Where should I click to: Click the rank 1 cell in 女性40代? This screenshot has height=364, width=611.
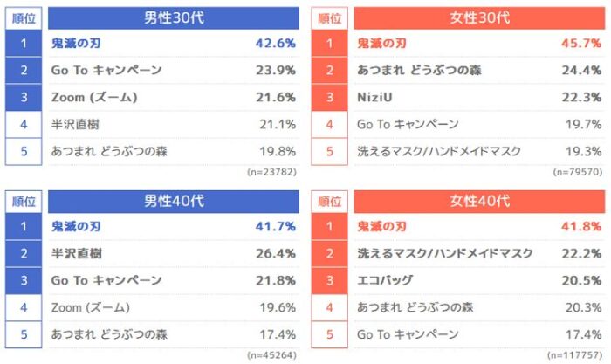point(330,226)
